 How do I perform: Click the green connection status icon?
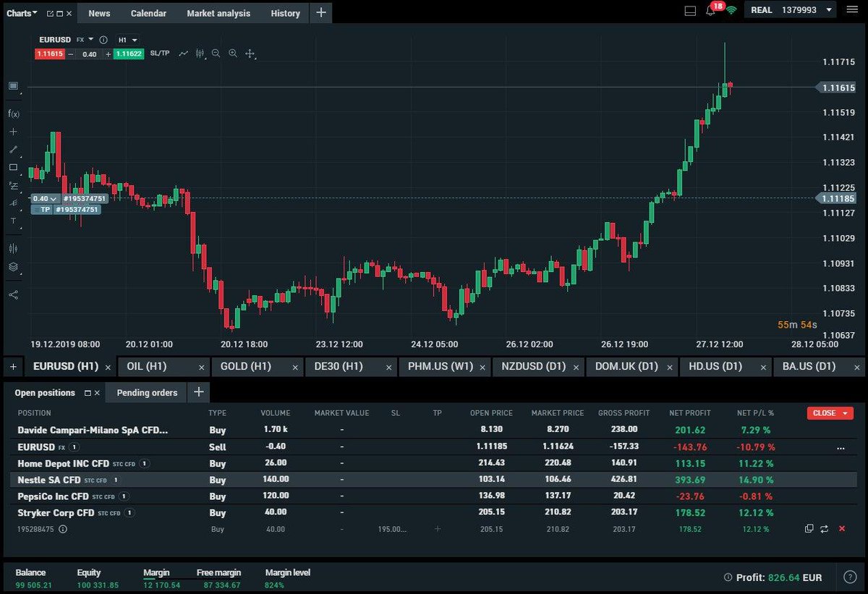pyautogui.click(x=731, y=11)
